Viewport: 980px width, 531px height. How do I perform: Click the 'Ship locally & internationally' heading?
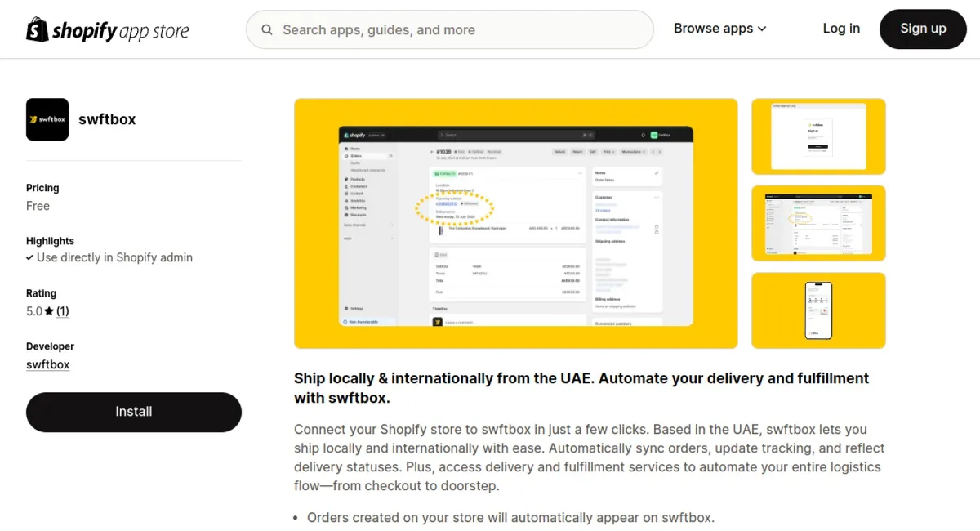click(x=581, y=388)
